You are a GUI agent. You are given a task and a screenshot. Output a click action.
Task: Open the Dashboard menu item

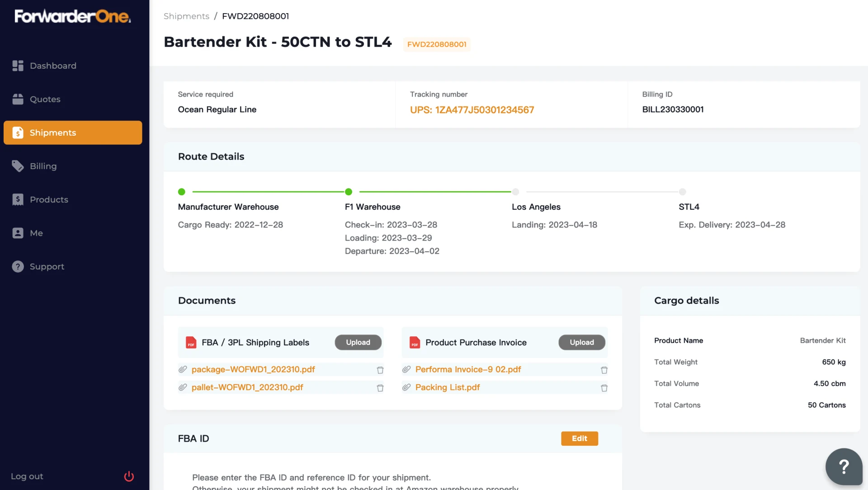73,66
